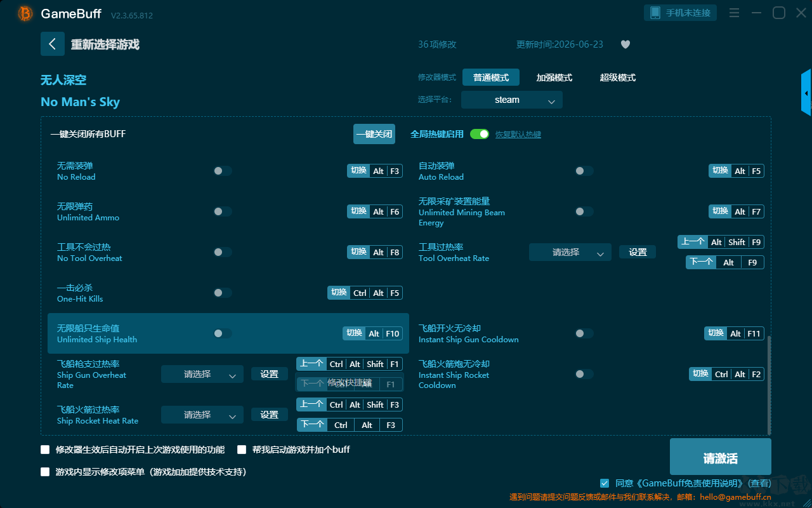Click No Tool Overheat hotkey Alt F8
812x508 pixels.
point(375,252)
